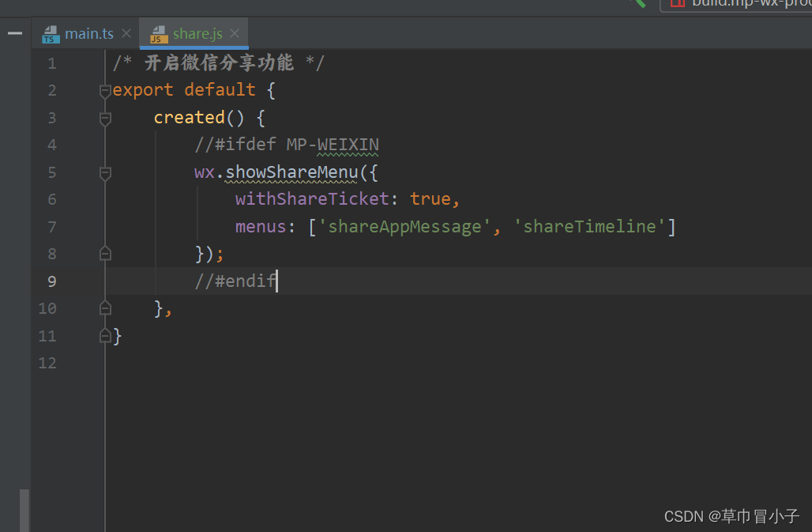Click the '//#endif' comment on line 9
This screenshot has width=812, height=532.
coord(235,281)
